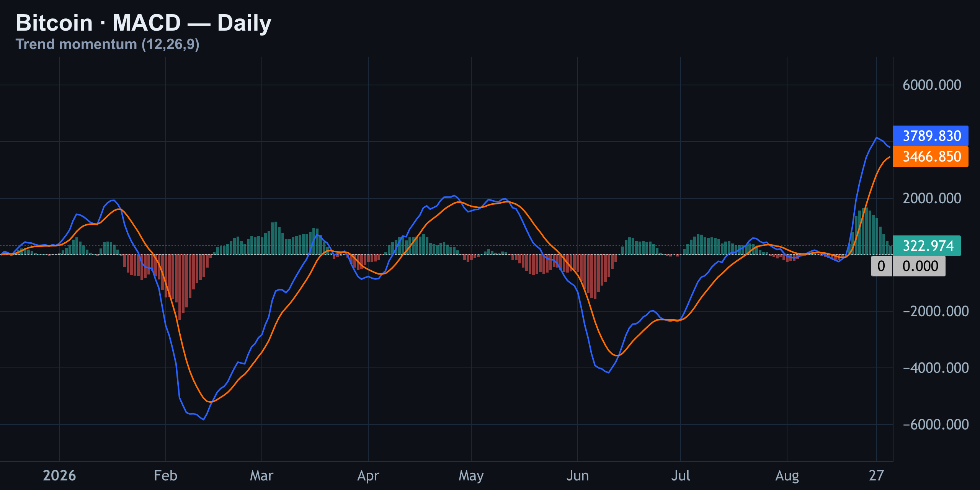Click the Mar time axis label
This screenshot has height=490, width=980.
pos(262,475)
